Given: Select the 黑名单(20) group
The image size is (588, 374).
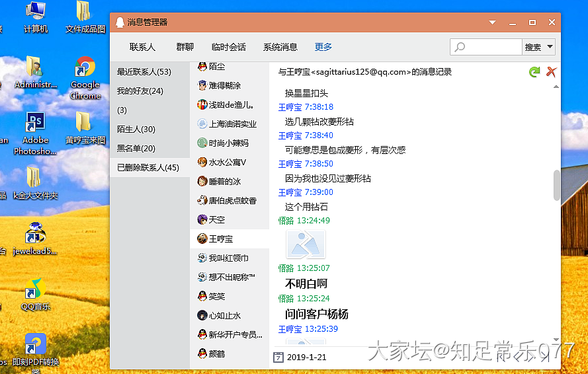Looking at the screenshot, I should click(x=136, y=149).
